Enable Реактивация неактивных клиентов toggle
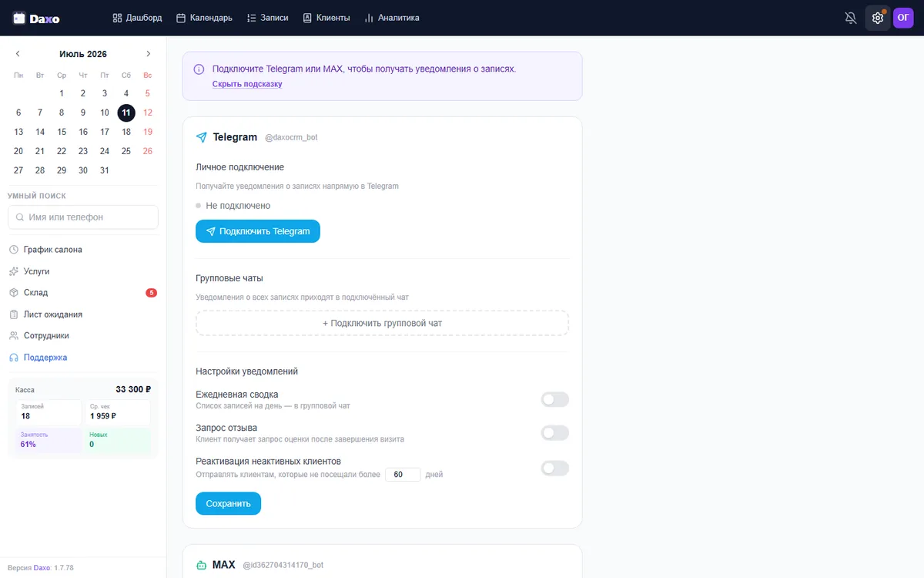This screenshot has height=578, width=924. pos(554,468)
